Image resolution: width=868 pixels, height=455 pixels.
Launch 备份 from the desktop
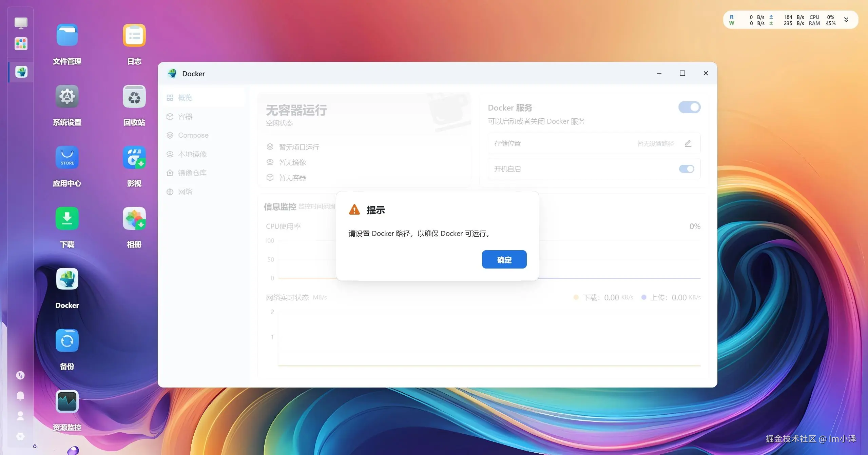(x=67, y=340)
